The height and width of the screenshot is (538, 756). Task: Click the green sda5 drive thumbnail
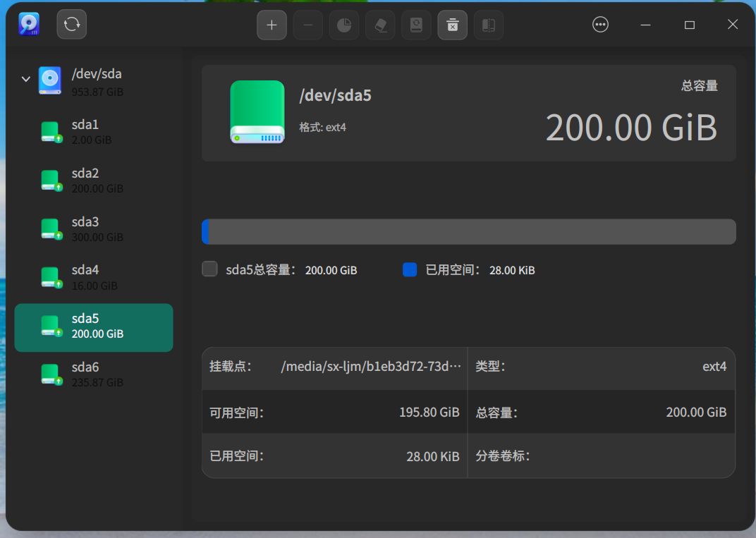[257, 111]
